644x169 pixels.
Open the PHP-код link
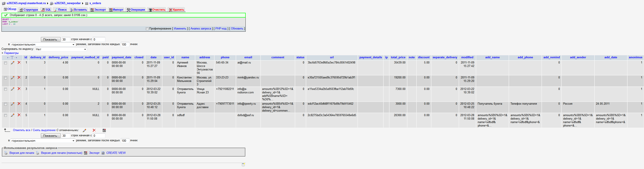click(x=221, y=29)
